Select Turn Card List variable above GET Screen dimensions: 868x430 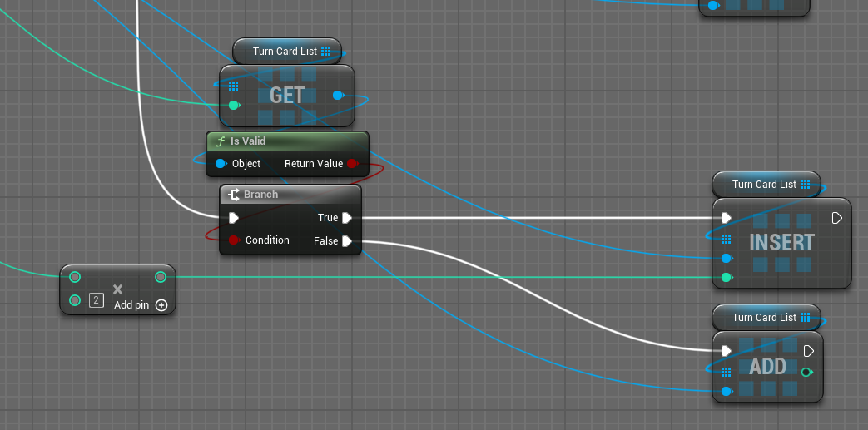285,52
